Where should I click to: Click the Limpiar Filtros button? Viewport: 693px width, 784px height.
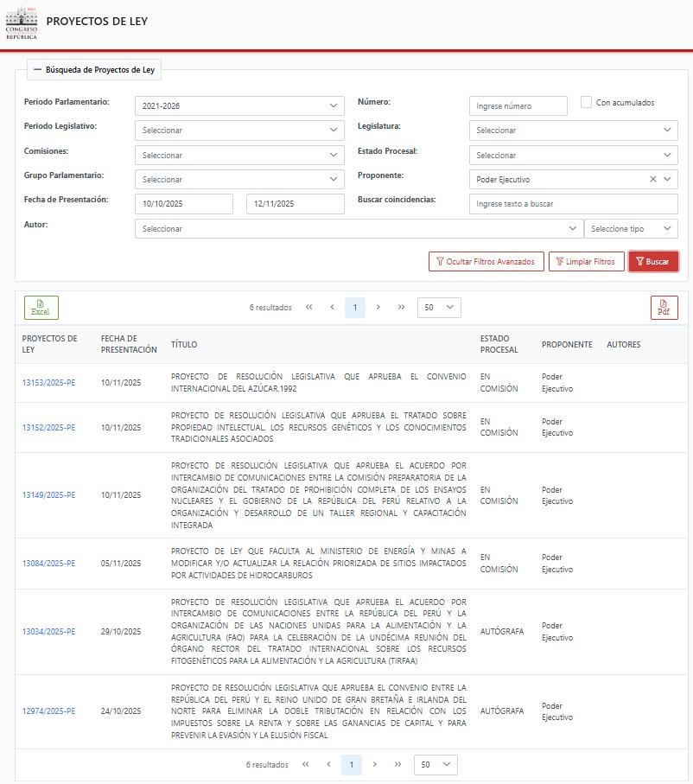[x=586, y=262]
